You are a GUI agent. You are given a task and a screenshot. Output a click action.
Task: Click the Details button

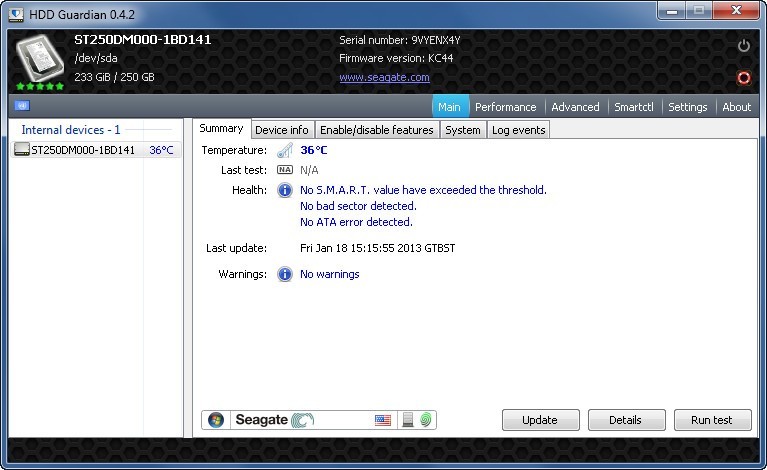pyautogui.click(x=627, y=420)
